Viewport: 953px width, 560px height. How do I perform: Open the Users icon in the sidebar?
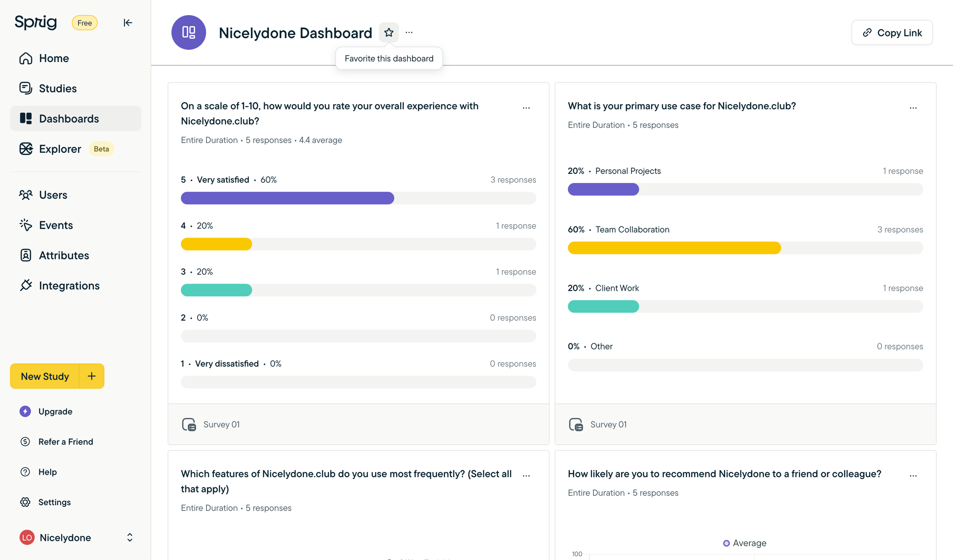pyautogui.click(x=26, y=195)
